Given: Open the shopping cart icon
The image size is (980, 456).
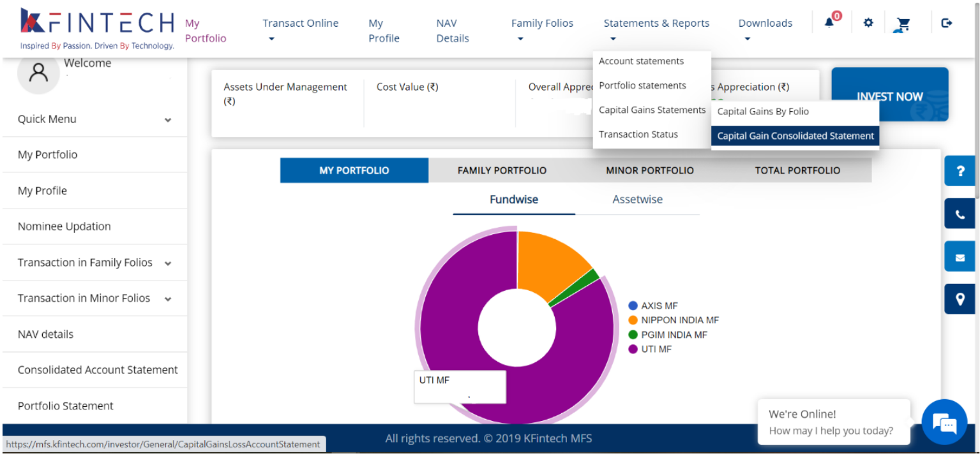Looking at the screenshot, I should (903, 24).
